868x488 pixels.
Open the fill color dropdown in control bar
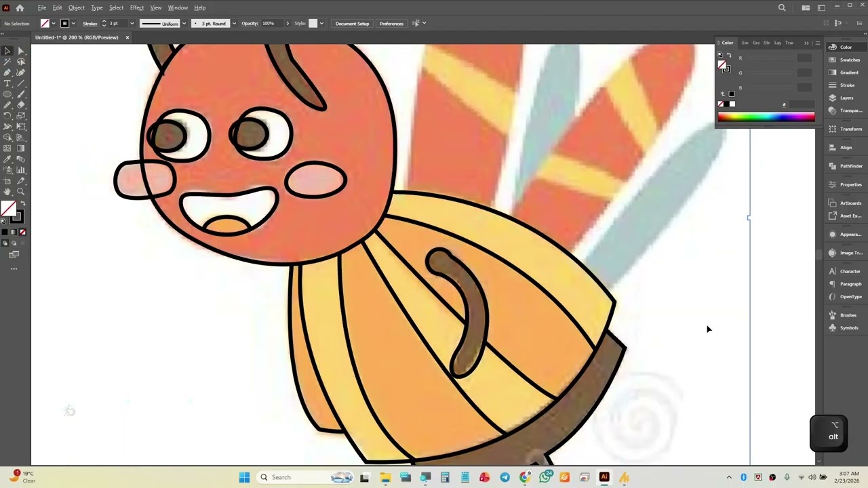pos(54,23)
